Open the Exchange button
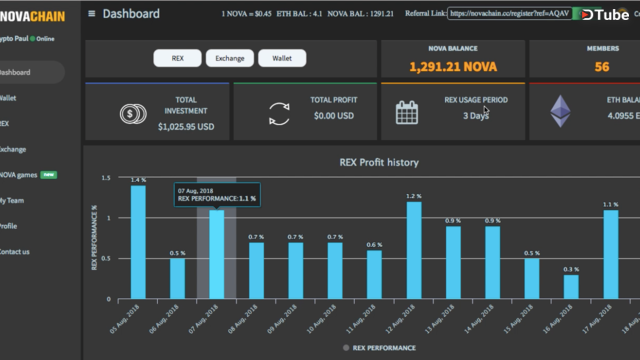 click(x=230, y=58)
